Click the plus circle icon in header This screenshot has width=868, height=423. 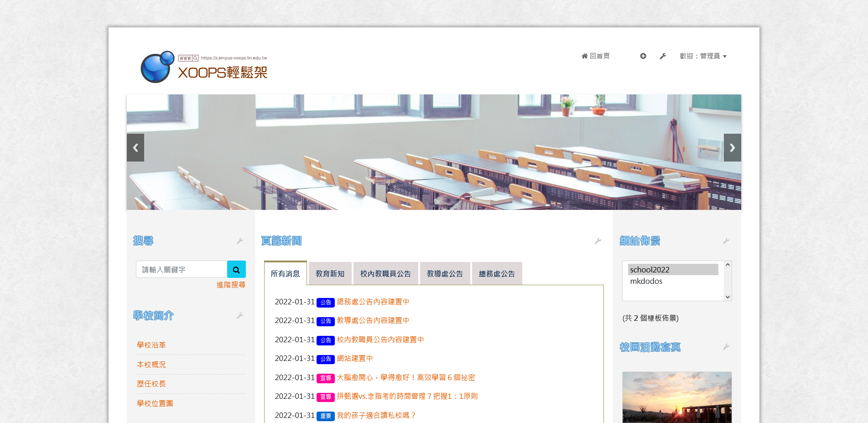(643, 56)
